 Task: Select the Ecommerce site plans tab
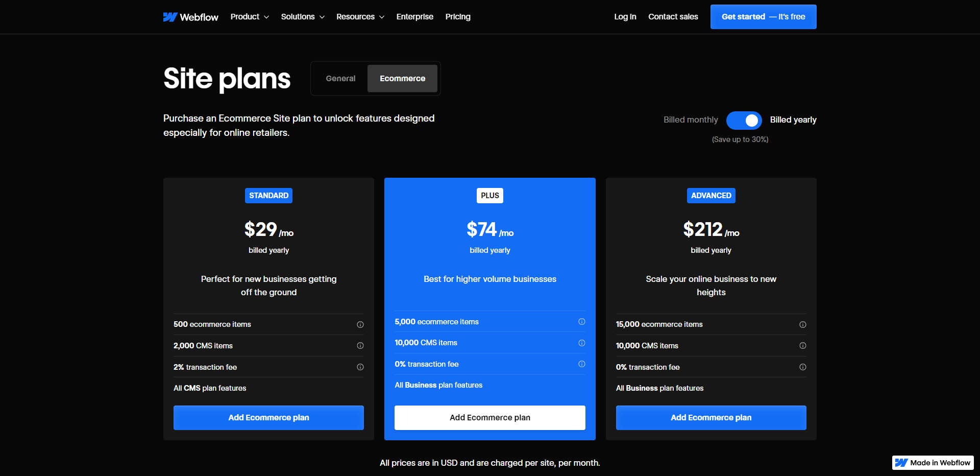point(402,79)
